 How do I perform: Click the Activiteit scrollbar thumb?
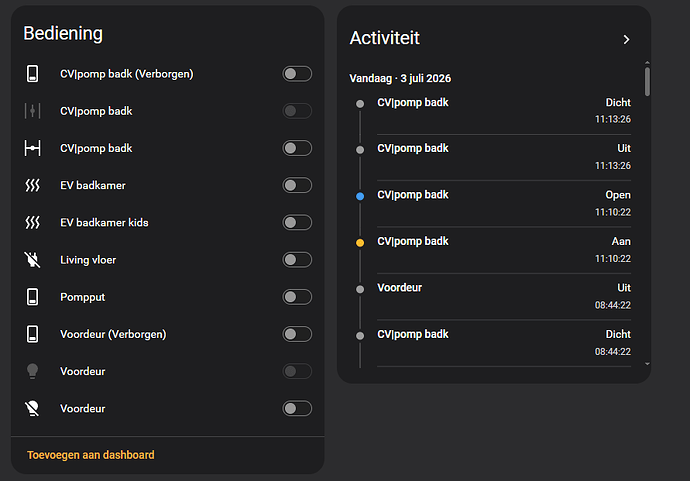pos(647,81)
